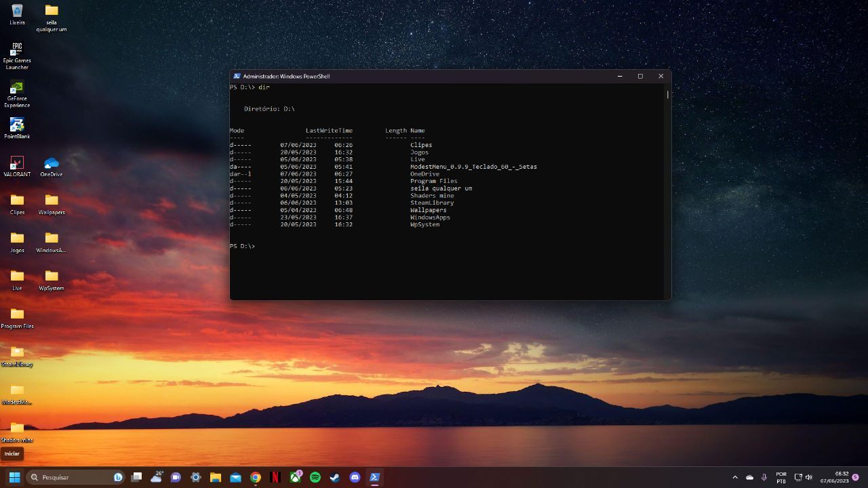Click the PowerShell window title bar icon

click(x=237, y=76)
